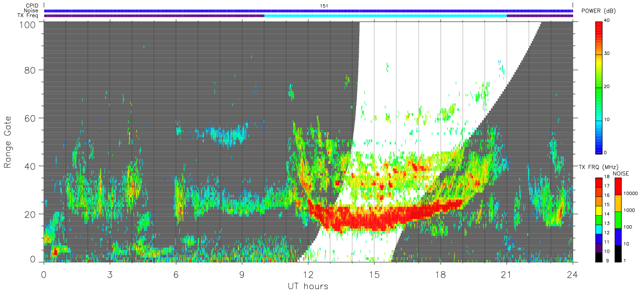
Task: Click the '13' label on TX FRQ scale
Action: (x=607, y=223)
